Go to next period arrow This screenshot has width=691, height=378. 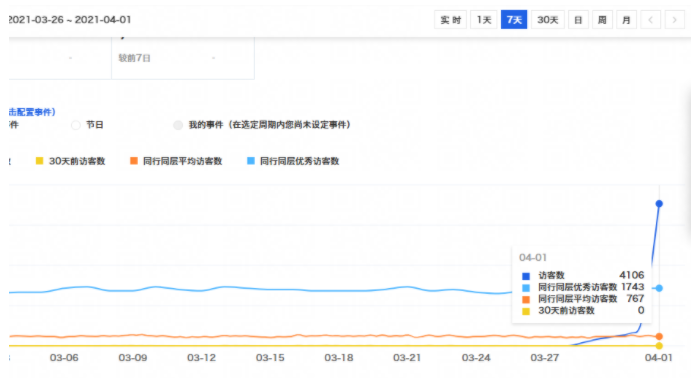[x=674, y=20]
